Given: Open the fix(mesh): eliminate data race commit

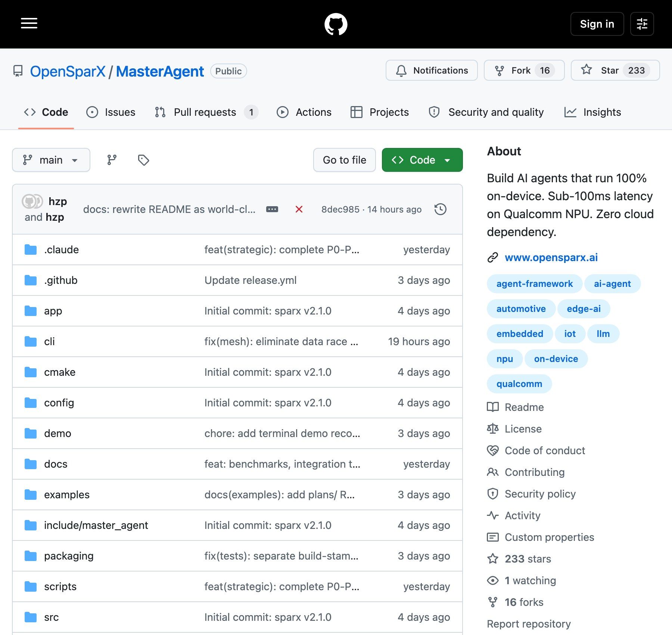Looking at the screenshot, I should [x=281, y=341].
